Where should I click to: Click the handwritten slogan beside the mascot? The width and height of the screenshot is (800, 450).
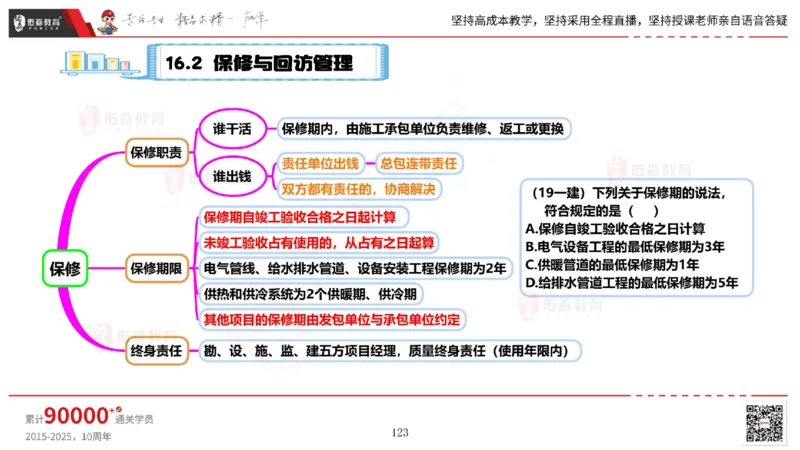[x=195, y=21]
